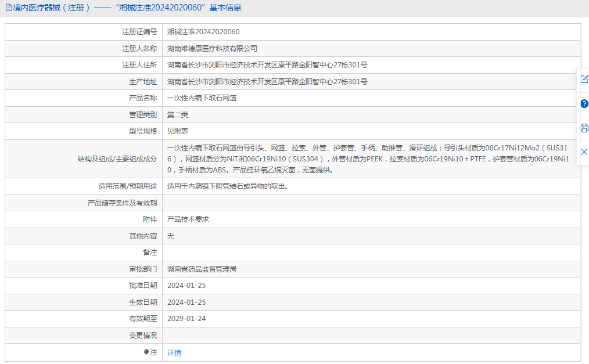The width and height of the screenshot is (589, 364).
Task: Click the 见附表 model specification value
Action: coord(178,131)
